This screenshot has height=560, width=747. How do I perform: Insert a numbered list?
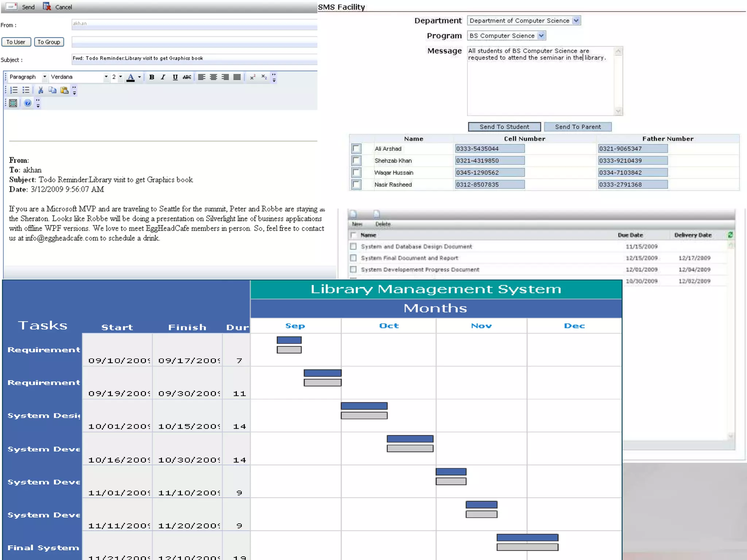pos(14,90)
